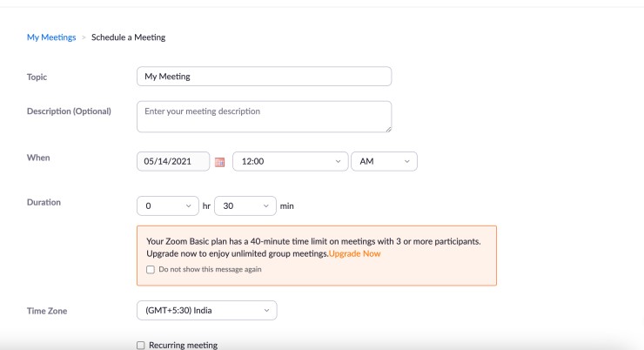Click the Time Zone label
Image resolution: width=644 pixels, height=350 pixels.
click(x=47, y=310)
